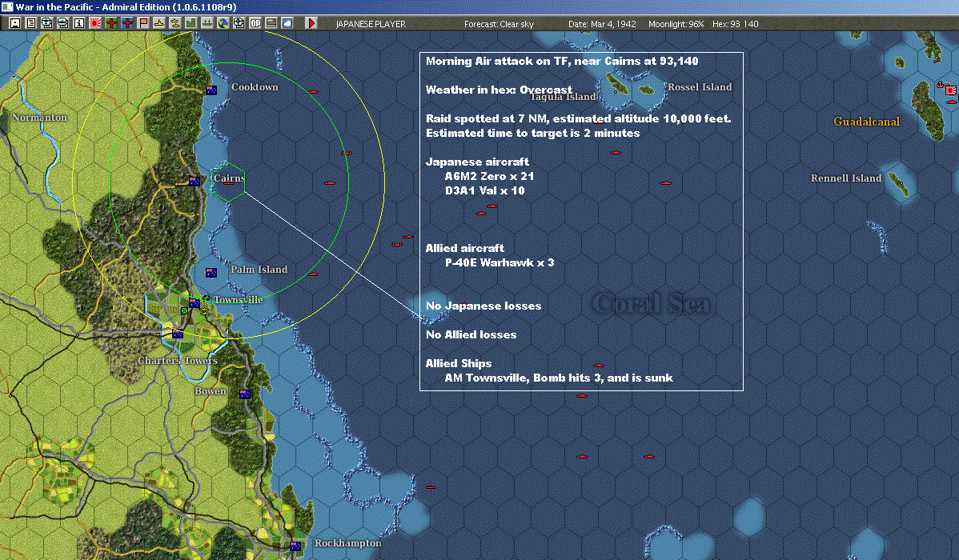Click the Cairns map label
Viewport: 959px width, 560px height.
click(229, 178)
